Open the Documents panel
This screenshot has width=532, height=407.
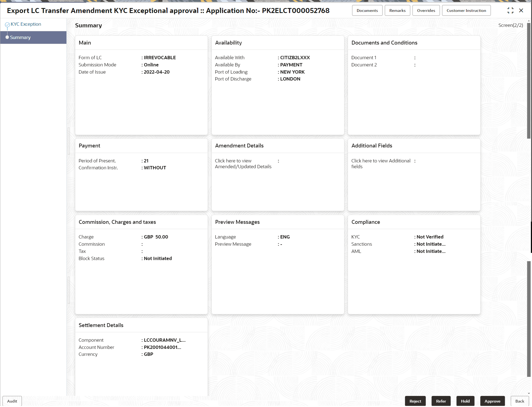point(367,10)
